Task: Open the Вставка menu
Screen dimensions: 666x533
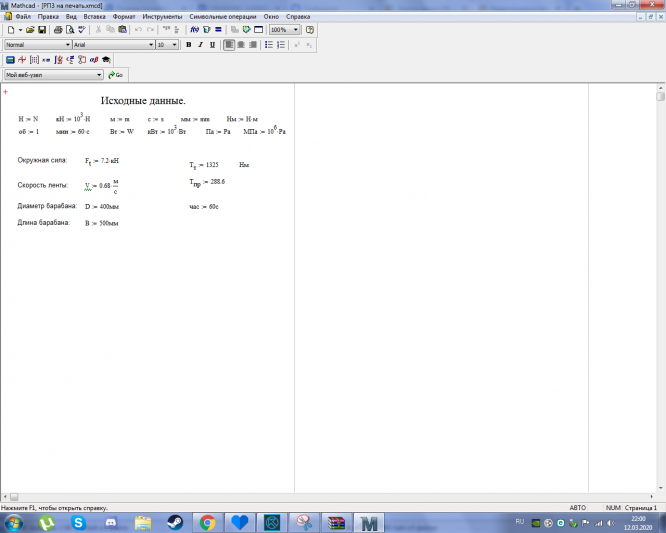Action: click(94, 17)
